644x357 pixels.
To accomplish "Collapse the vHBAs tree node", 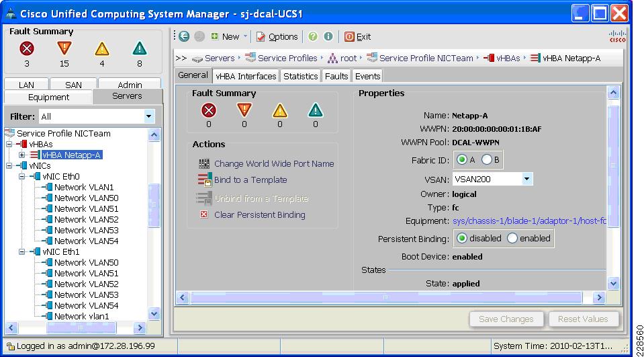I will pyautogui.click(x=9, y=145).
